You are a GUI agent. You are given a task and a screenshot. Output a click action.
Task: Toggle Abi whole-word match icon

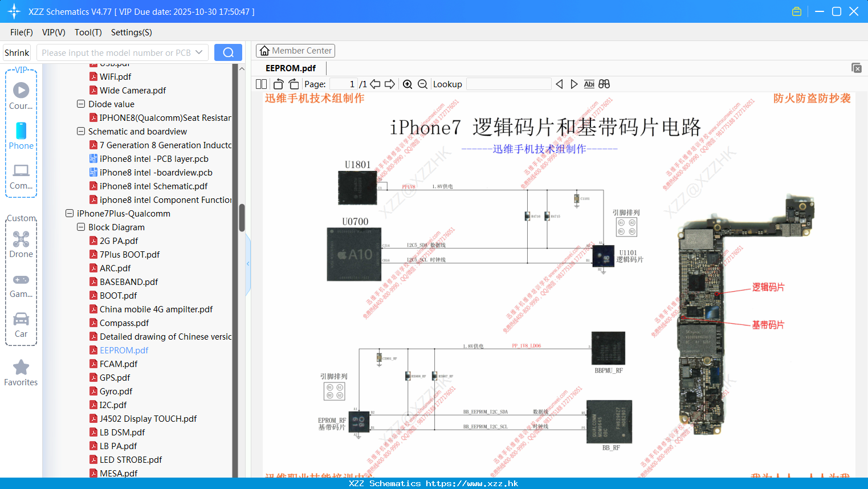[589, 84]
